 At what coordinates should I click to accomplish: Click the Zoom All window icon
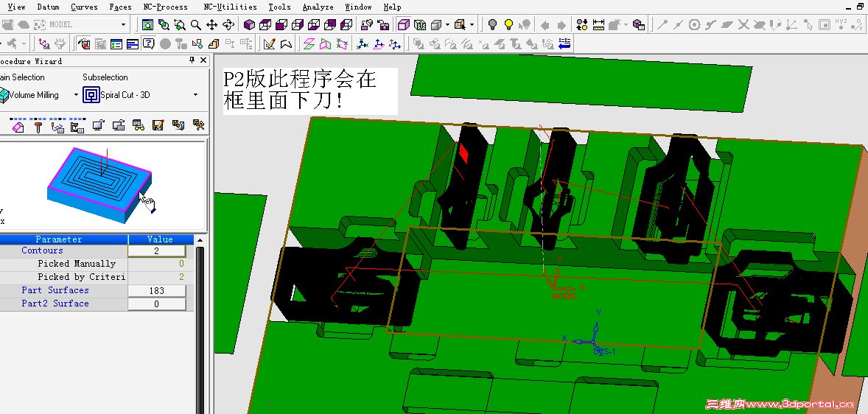pos(147,25)
